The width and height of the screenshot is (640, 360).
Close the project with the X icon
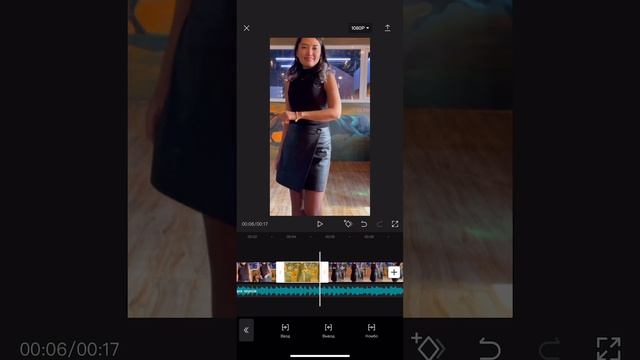(247, 28)
